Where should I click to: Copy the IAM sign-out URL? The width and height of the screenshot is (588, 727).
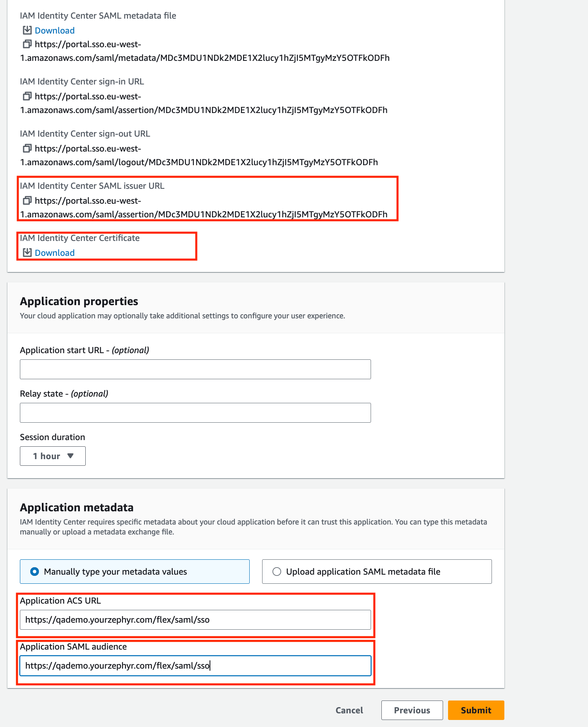pos(27,148)
